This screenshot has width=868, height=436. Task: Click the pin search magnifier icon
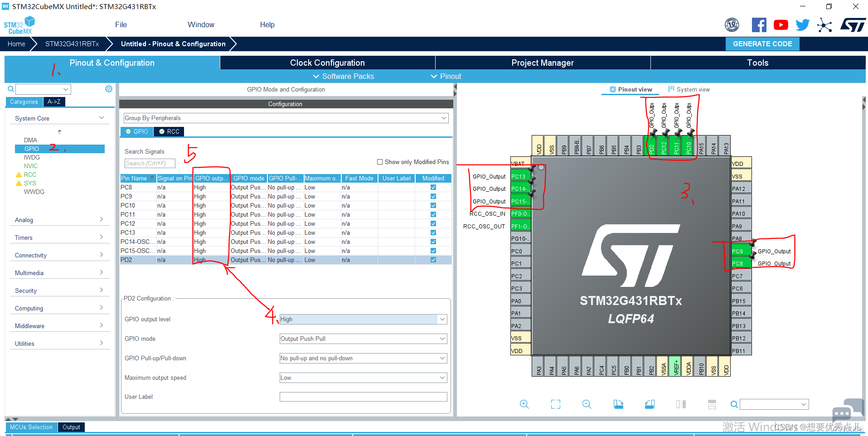(x=734, y=404)
